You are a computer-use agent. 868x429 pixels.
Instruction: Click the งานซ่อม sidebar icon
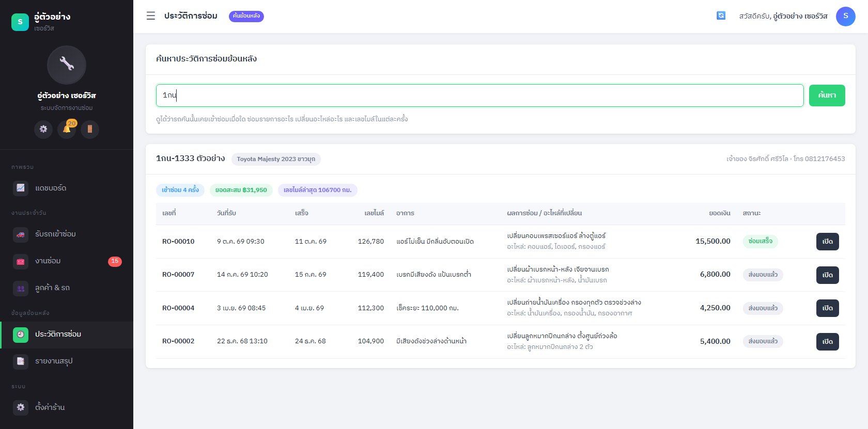click(21, 261)
